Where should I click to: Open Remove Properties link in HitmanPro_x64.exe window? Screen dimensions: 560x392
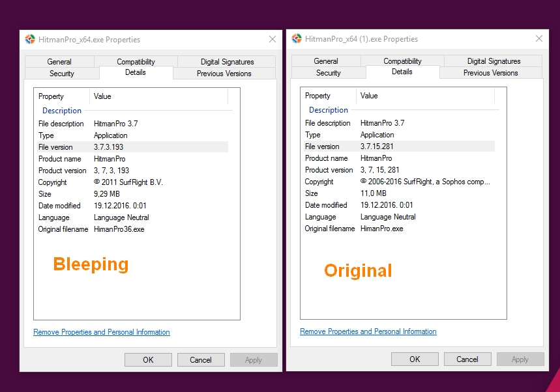(102, 332)
